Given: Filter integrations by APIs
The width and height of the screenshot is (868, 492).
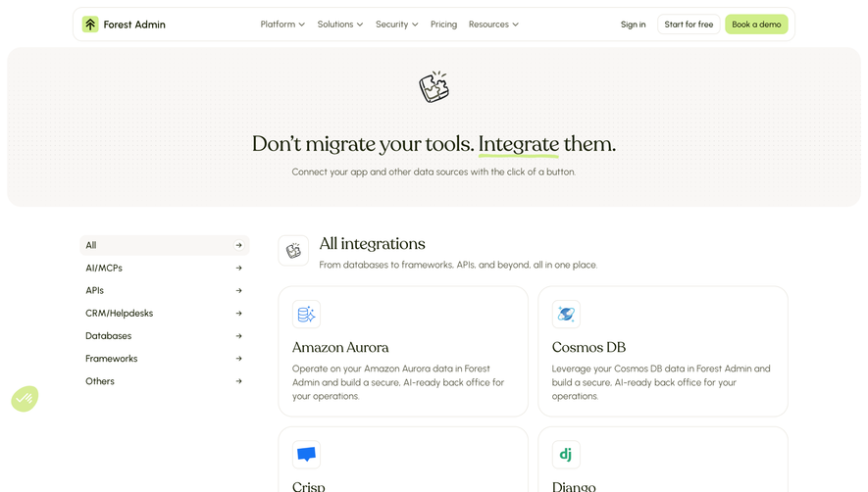Looking at the screenshot, I should pyautogui.click(x=165, y=290).
